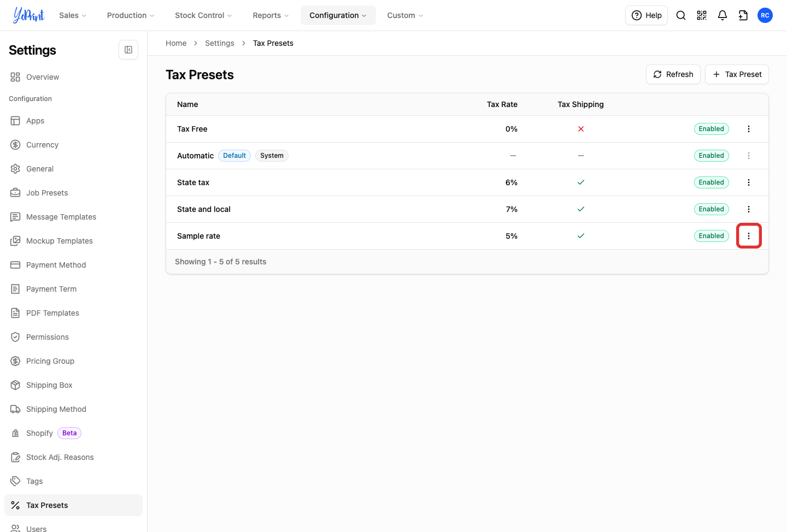Open the new document icon beside the bell
Image resolution: width=787 pixels, height=532 pixels.
(743, 15)
